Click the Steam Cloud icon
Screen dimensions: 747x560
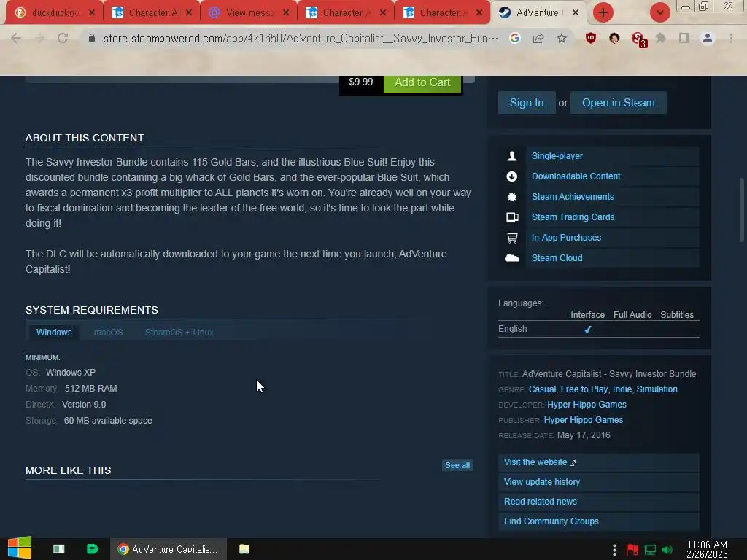coord(511,257)
